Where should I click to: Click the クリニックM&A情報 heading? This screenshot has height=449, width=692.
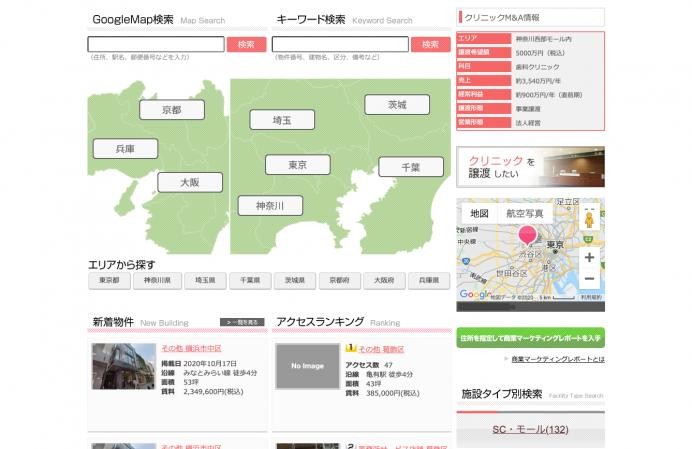(x=502, y=18)
